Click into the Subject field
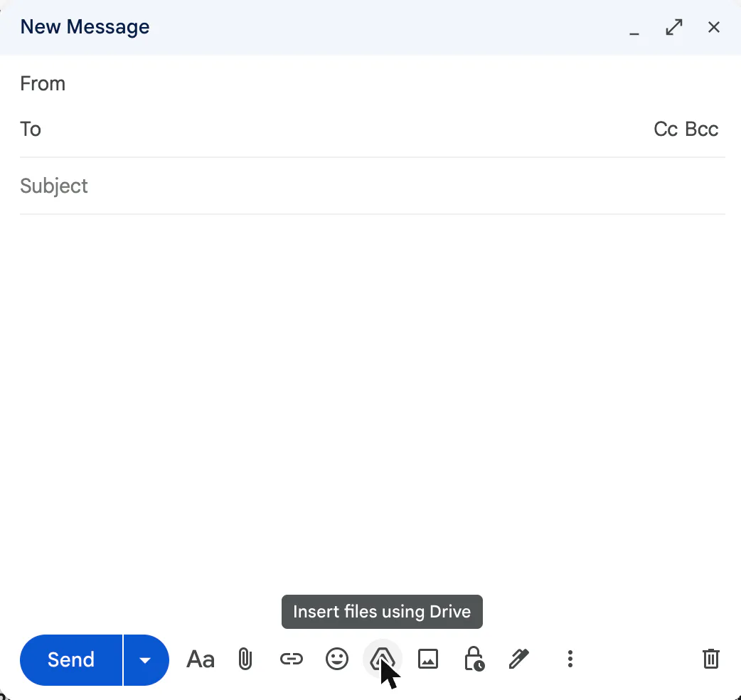This screenshot has width=741, height=700. tap(373, 186)
